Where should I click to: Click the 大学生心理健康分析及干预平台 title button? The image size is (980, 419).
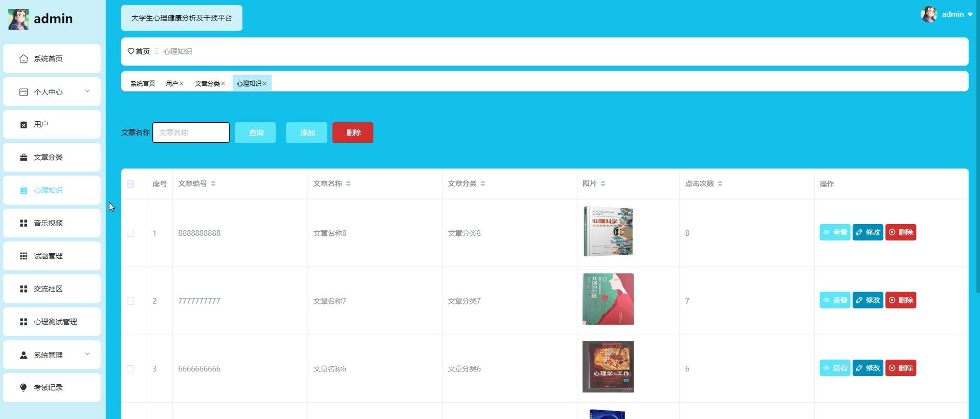[x=182, y=18]
